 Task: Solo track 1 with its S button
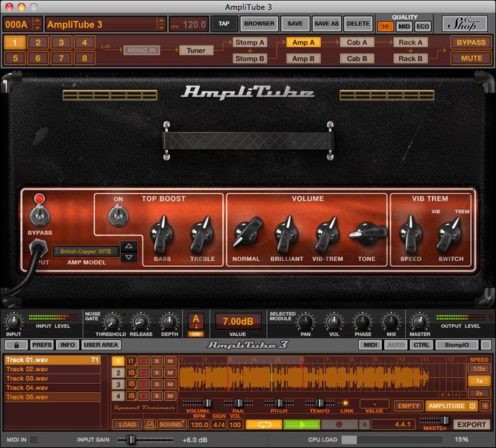tap(157, 361)
